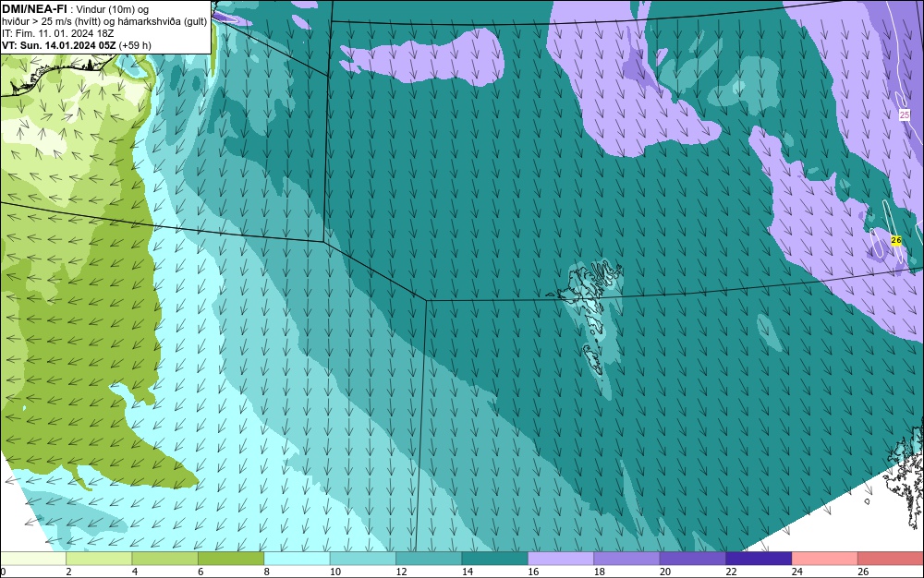Click the 16-18 m/s light lavender legend swatch
Image resolution: width=924 pixels, height=578 pixels.
(x=561, y=559)
